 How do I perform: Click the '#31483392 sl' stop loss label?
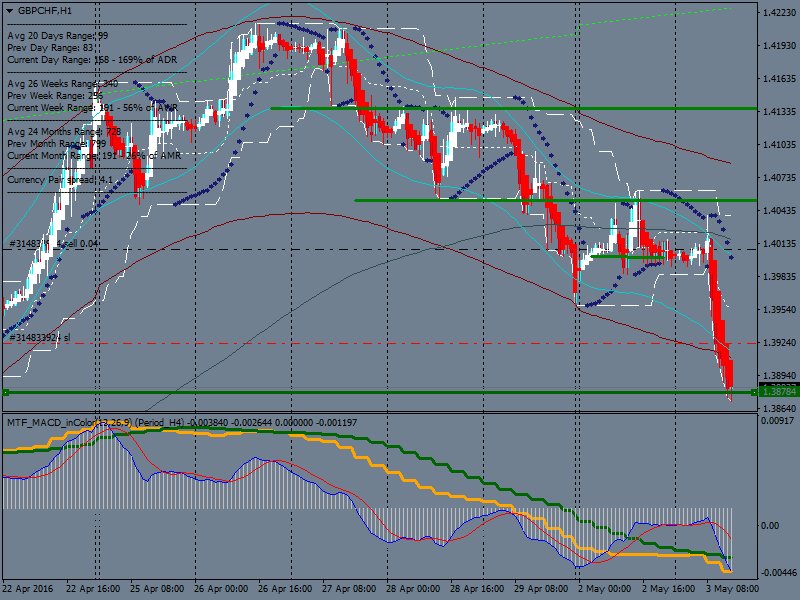click(x=40, y=338)
